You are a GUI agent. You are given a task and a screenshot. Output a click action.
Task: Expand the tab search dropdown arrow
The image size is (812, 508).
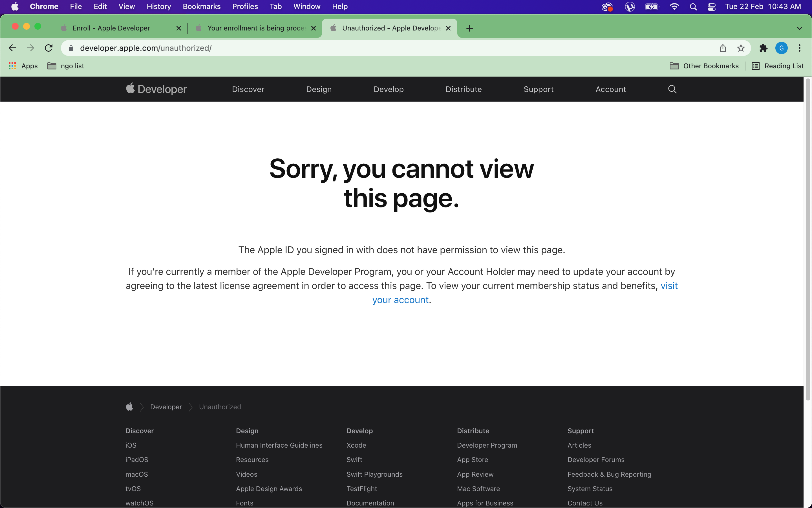(800, 28)
